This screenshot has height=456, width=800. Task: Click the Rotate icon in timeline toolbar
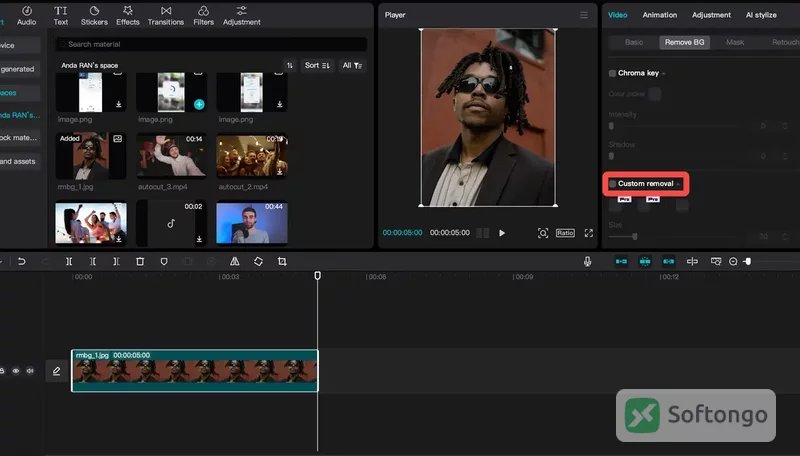click(258, 261)
